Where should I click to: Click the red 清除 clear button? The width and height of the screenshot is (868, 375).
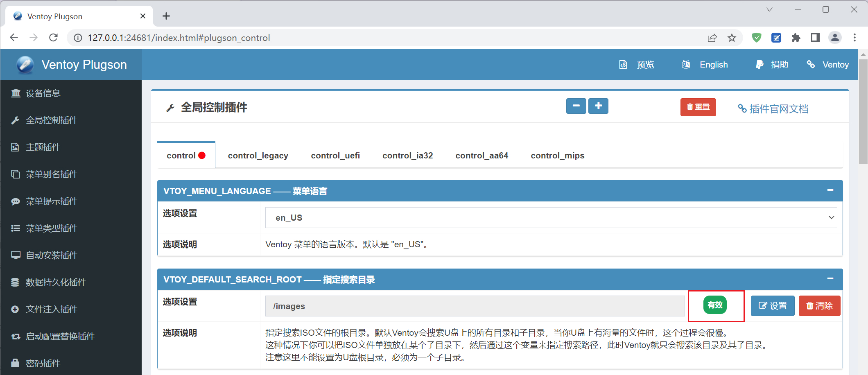819,306
